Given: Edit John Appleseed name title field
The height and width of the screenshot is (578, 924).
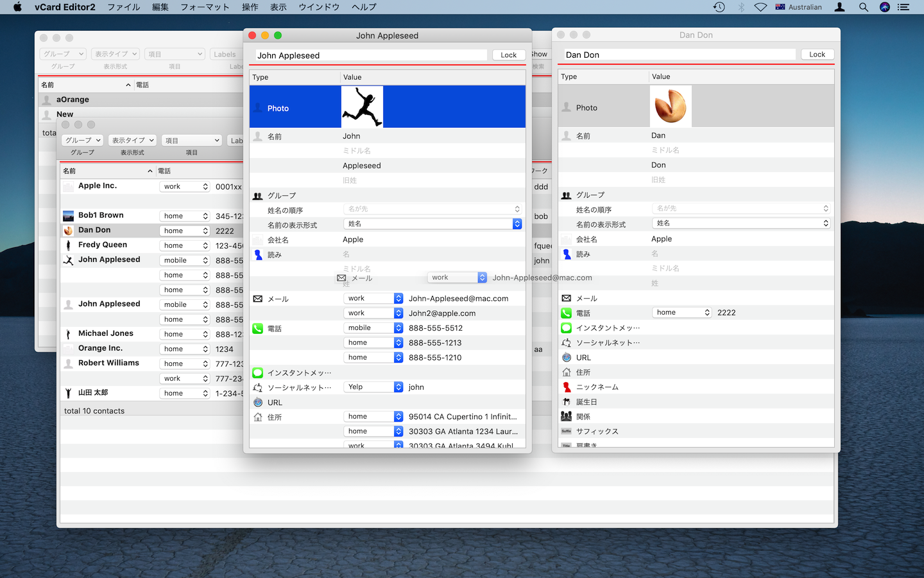Looking at the screenshot, I should (x=371, y=55).
